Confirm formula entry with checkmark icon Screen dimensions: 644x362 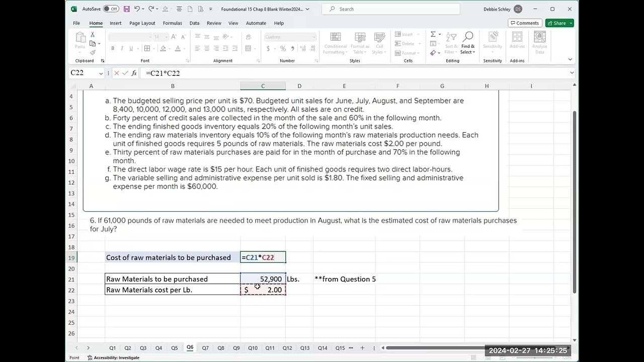tap(125, 73)
